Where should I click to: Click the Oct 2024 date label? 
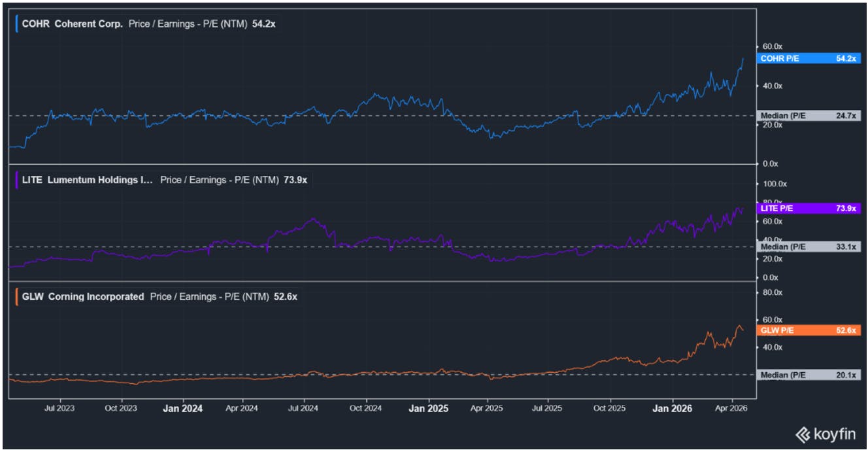[x=365, y=408]
